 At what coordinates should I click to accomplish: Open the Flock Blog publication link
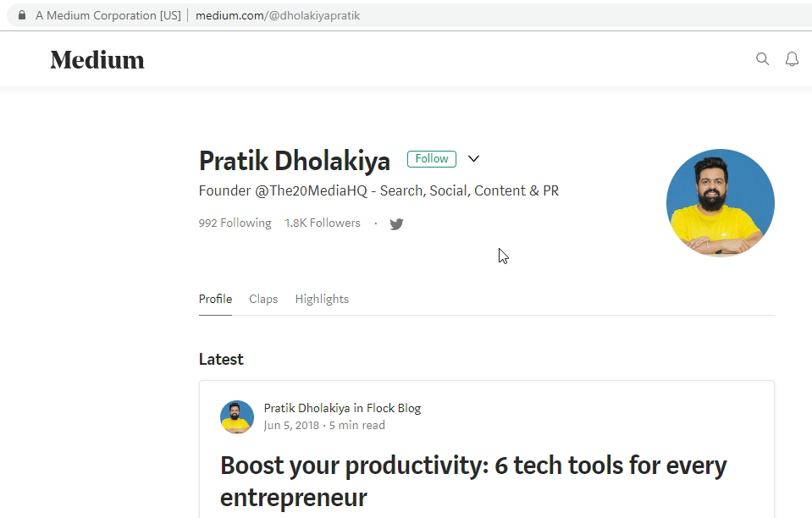point(394,408)
